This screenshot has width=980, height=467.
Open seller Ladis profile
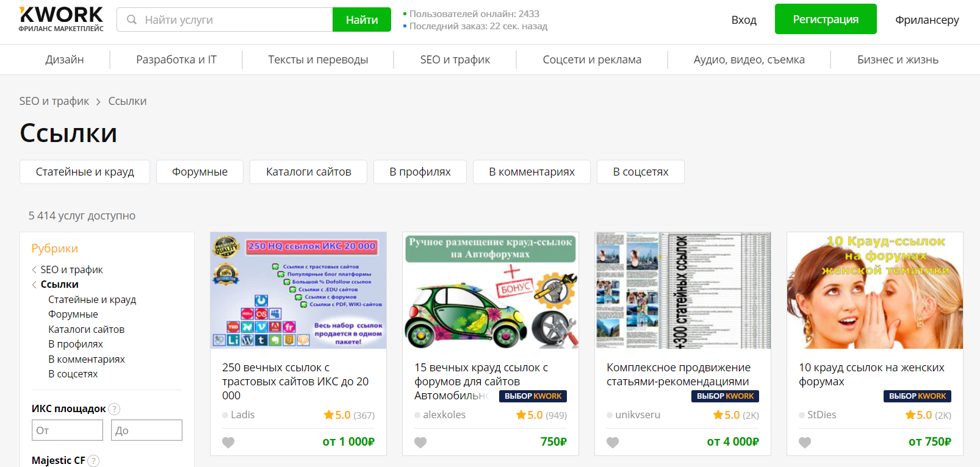point(243,415)
